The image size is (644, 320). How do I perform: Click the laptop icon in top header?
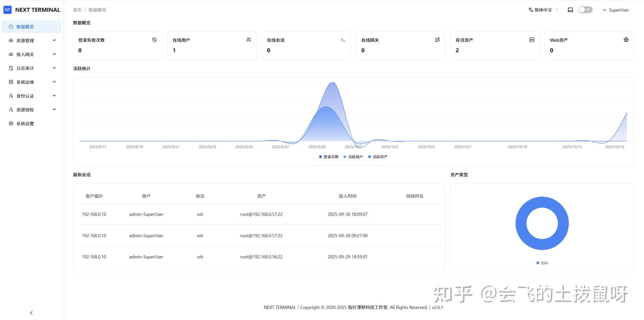pyautogui.click(x=570, y=10)
